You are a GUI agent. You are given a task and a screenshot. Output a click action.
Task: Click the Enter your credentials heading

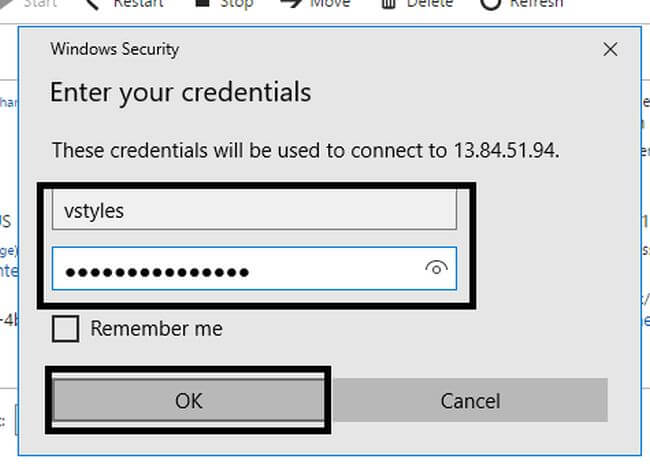[180, 93]
